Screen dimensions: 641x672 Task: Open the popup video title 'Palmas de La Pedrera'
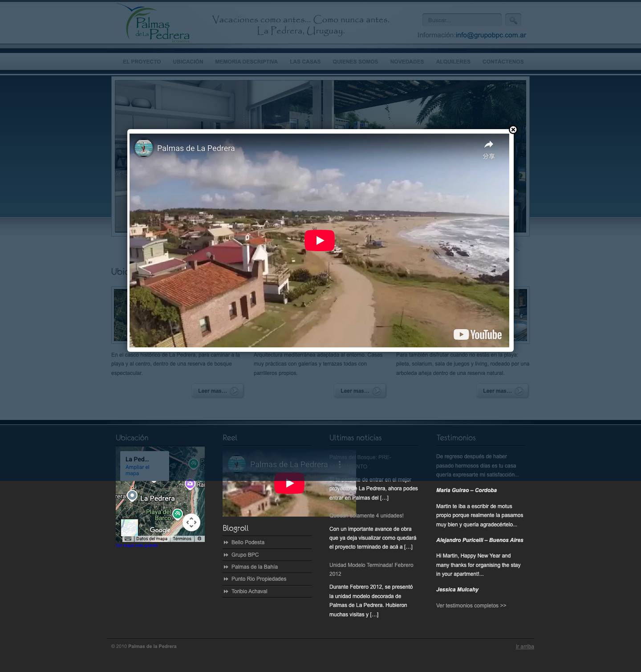tap(196, 148)
